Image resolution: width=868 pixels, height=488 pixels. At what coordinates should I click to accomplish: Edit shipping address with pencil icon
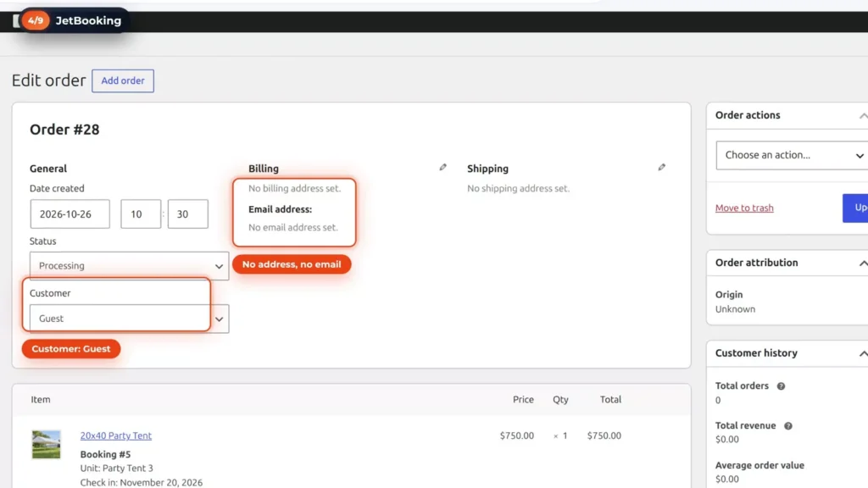(x=661, y=167)
